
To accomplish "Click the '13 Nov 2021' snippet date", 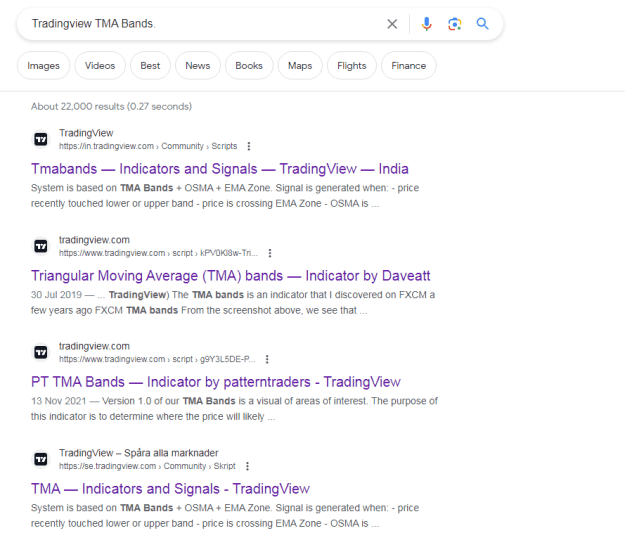I will [59, 401].
